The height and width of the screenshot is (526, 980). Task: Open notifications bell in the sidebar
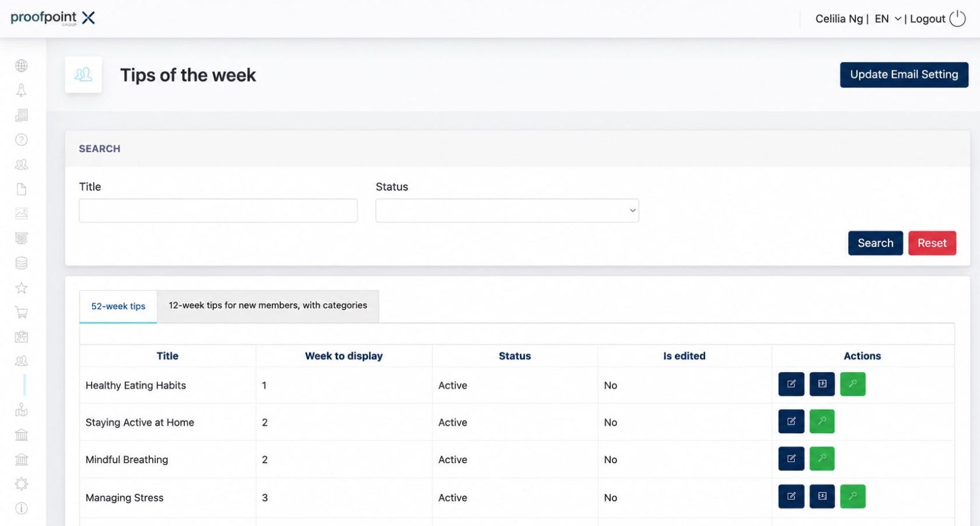point(22,90)
